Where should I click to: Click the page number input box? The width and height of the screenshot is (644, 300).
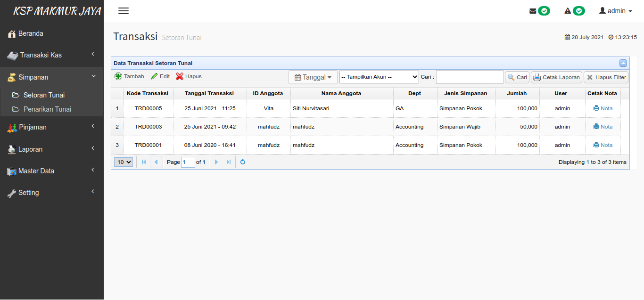[188, 162]
